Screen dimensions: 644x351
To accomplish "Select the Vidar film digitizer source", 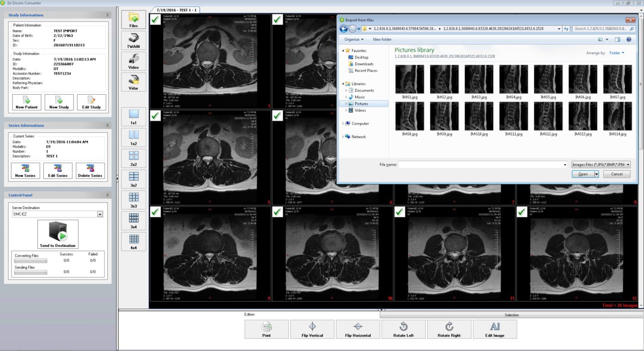I will click(x=133, y=81).
